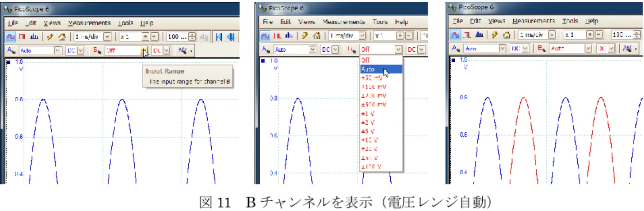Open Channel A options in left window

tap(12, 50)
